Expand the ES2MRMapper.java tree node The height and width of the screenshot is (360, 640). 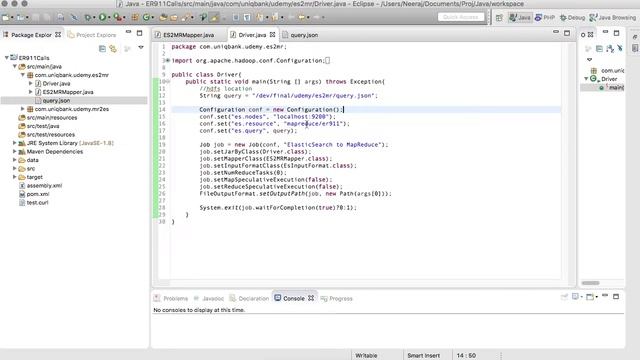(31, 92)
